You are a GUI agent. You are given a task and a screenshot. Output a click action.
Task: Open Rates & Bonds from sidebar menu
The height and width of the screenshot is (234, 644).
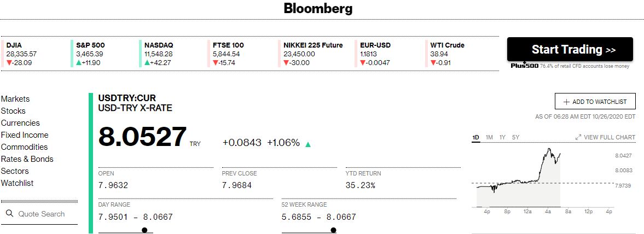pyautogui.click(x=27, y=159)
